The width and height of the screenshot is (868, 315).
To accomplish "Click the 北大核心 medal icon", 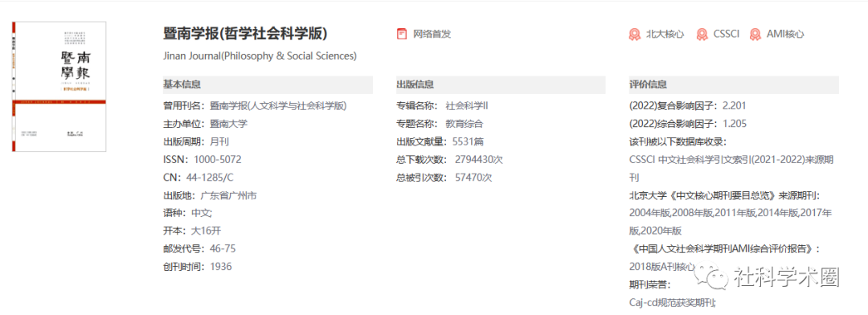I will tap(634, 34).
